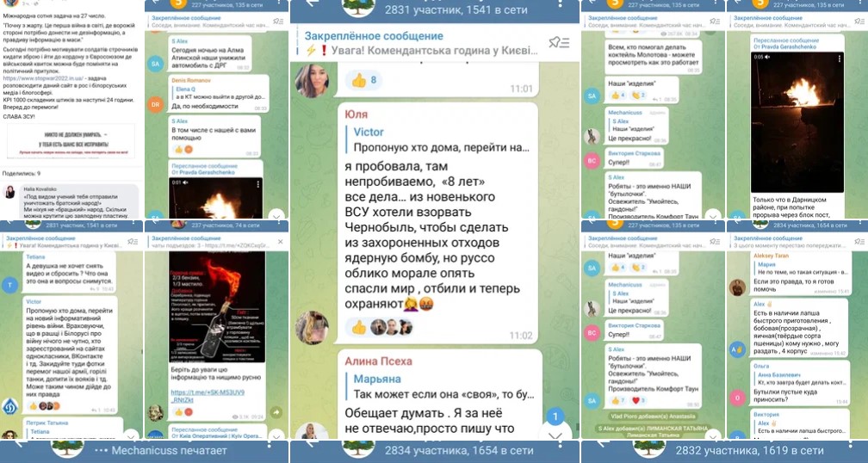This screenshot has height=463, width=868.
Task: Open Мария quoted reply «Не по теме»
Action: [803, 269]
